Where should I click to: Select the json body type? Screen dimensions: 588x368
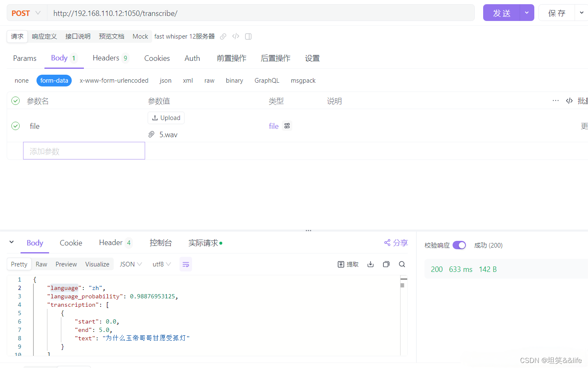tap(166, 81)
